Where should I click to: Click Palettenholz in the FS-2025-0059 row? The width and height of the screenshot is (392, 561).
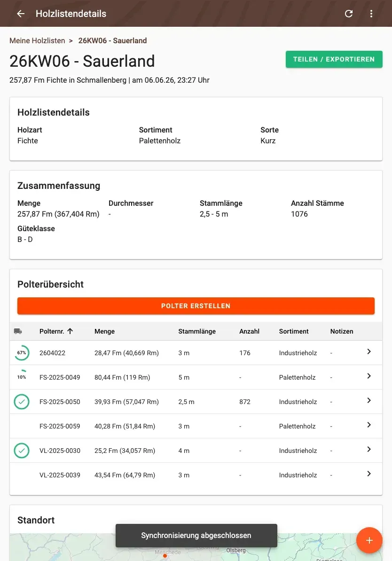coord(297,426)
